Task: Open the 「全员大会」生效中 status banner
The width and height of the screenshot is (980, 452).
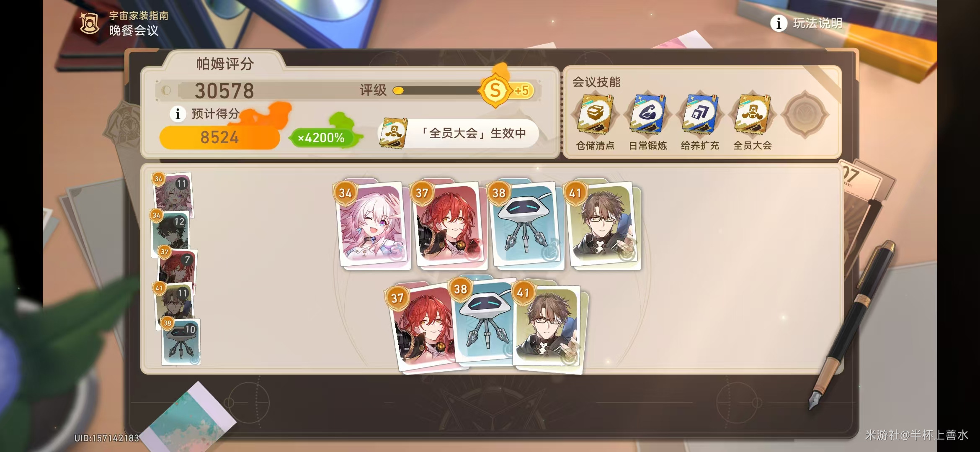Action: [x=459, y=134]
